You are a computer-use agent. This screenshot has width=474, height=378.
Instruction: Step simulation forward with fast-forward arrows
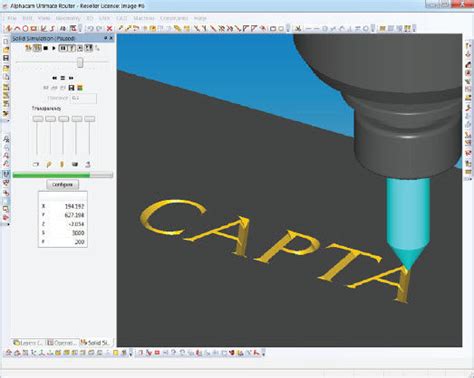coord(71,78)
